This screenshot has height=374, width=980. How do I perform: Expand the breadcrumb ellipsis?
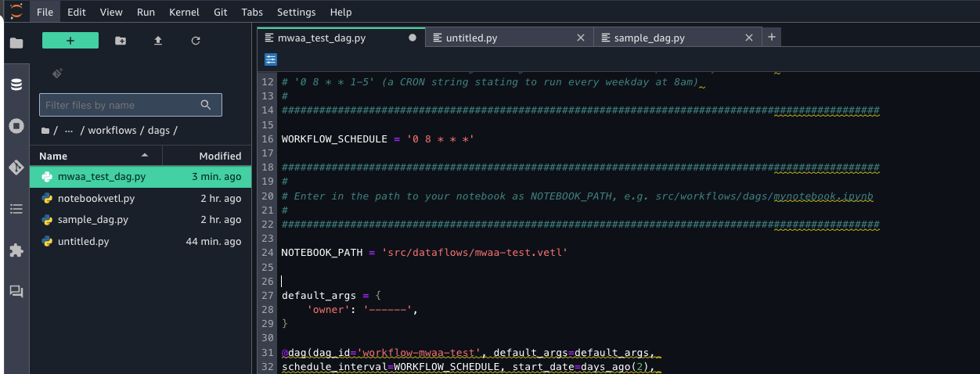(69, 131)
